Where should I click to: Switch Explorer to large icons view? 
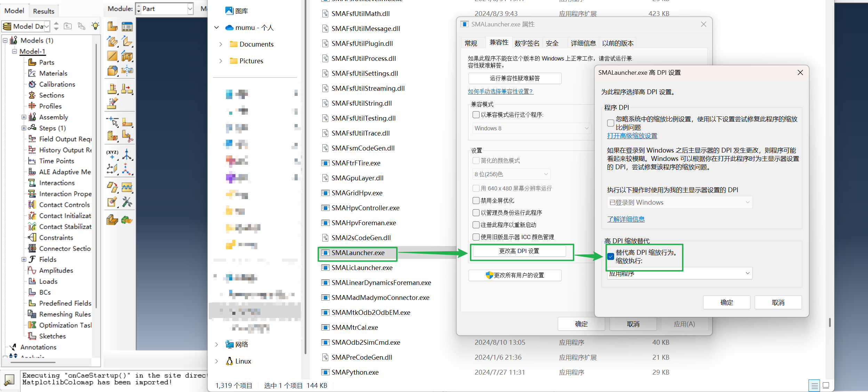[826, 385]
